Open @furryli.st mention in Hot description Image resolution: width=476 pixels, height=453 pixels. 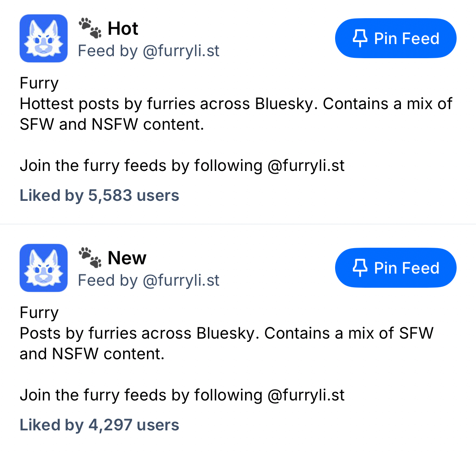point(306,166)
